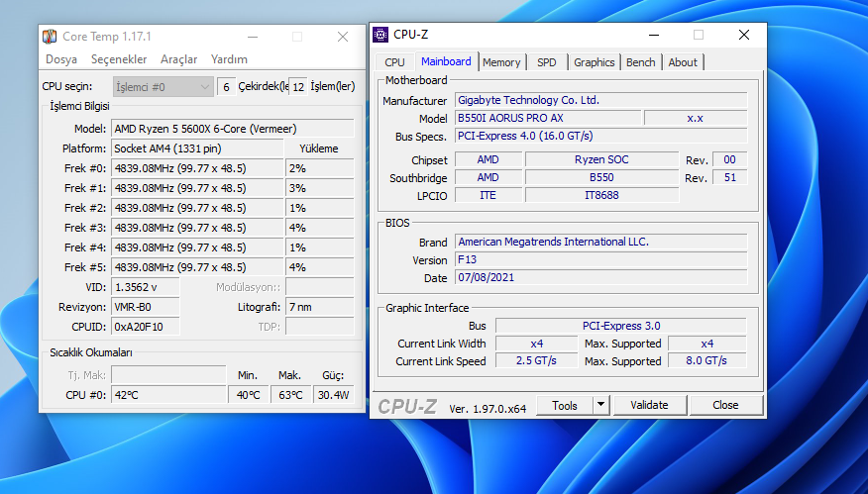
Task: Open the SPD tab in CPU-Z
Action: (x=546, y=62)
